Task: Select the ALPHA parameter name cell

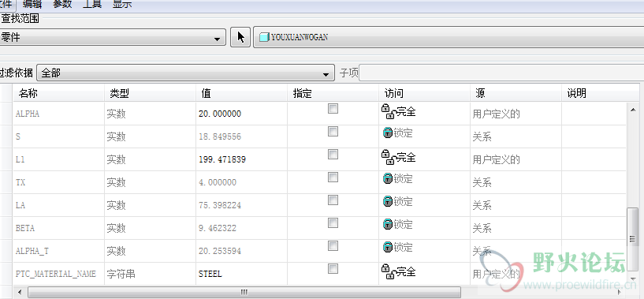Action: [59, 114]
